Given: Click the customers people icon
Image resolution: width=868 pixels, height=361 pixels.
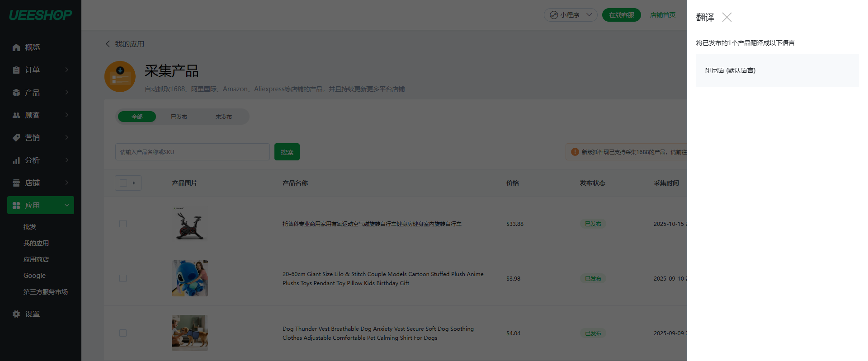Looking at the screenshot, I should point(16,115).
